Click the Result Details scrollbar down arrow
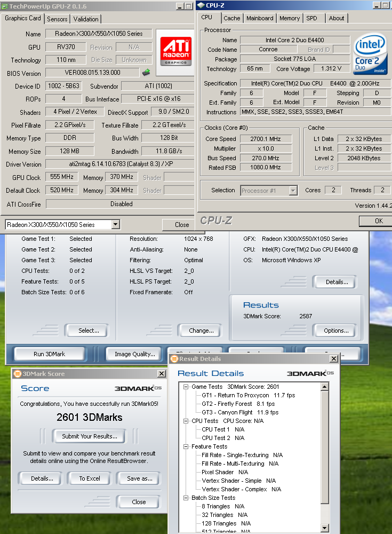Screen dimensions: 392x534 [x=325, y=528]
